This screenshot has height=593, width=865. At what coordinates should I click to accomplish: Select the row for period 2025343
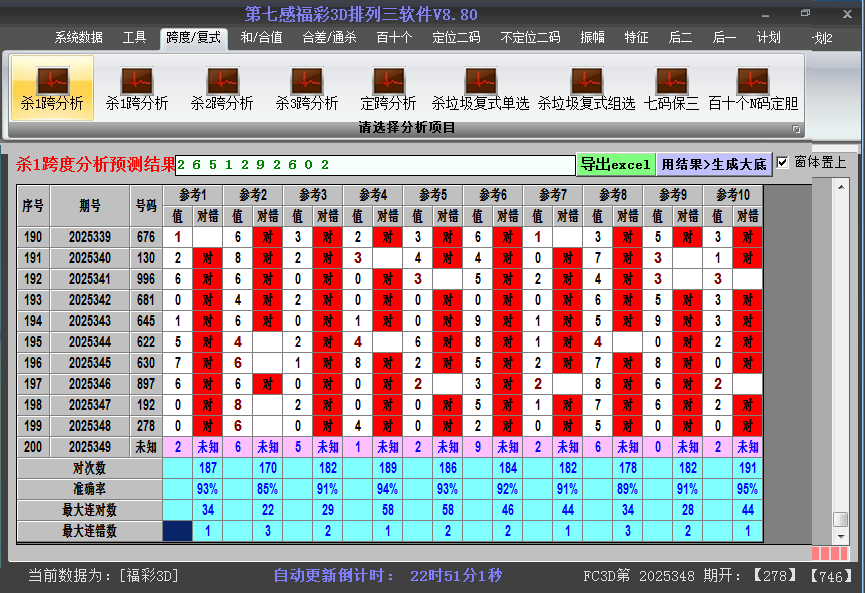point(91,320)
